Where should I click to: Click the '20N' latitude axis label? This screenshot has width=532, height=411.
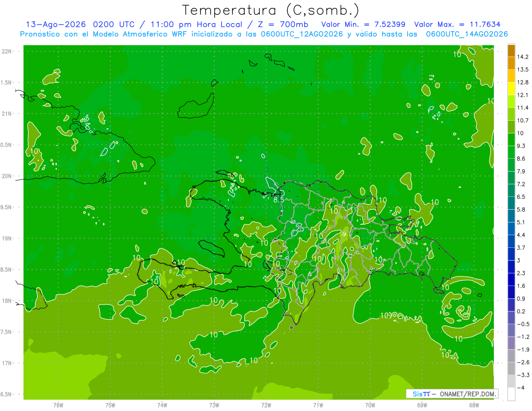8,176
